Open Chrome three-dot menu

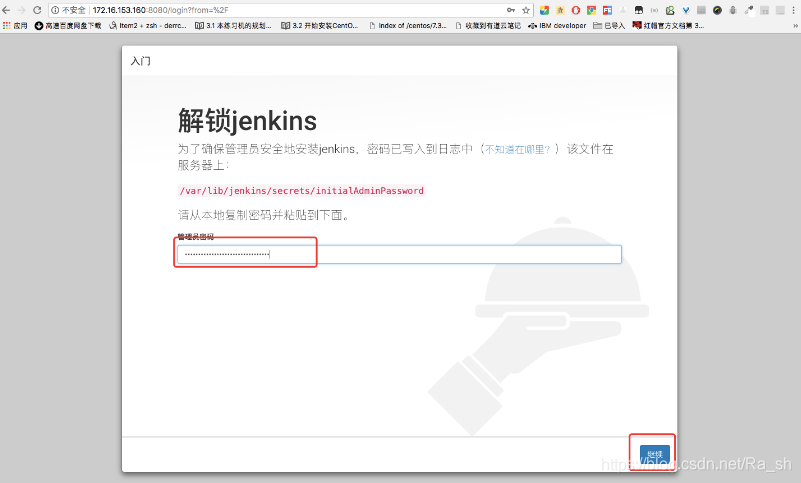(x=793, y=10)
